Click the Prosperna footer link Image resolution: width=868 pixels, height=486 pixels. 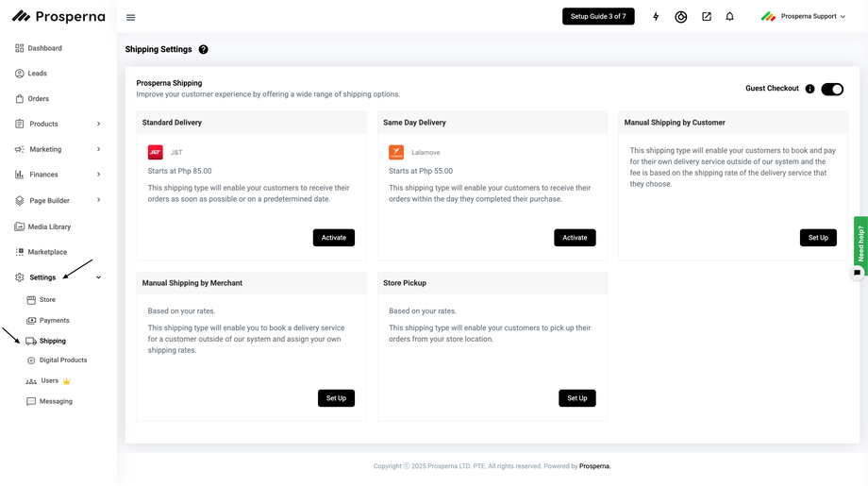(x=594, y=466)
